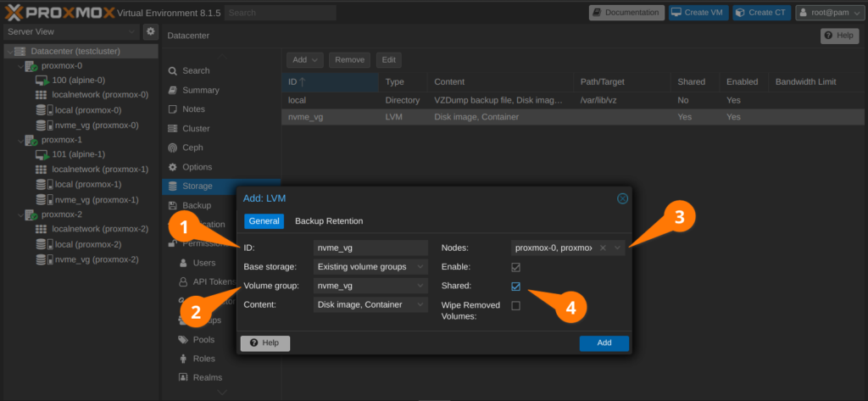Click the Create CT button
The height and width of the screenshot is (401, 868).
[x=762, y=12]
